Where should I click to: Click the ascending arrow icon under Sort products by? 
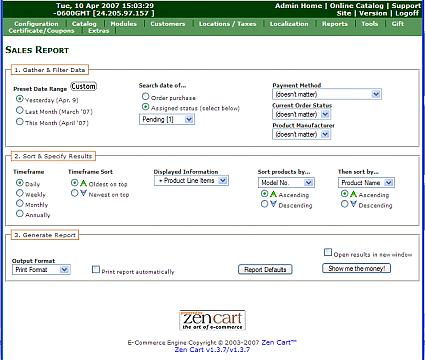273,194
